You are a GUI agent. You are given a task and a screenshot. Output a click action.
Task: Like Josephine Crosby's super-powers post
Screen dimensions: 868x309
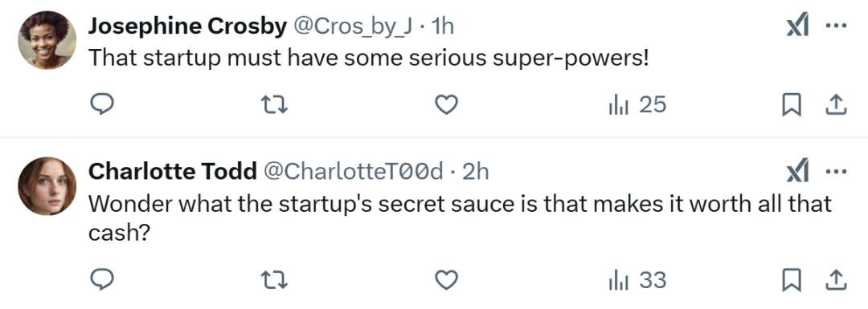(446, 104)
